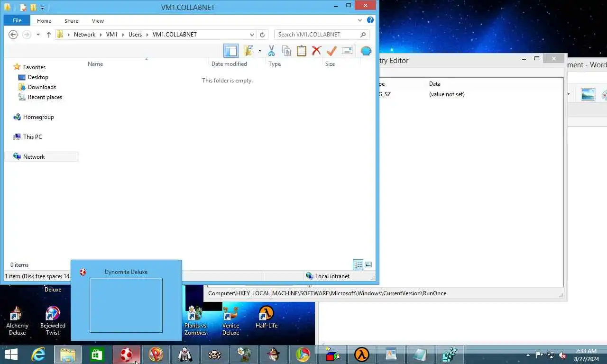This screenshot has width=607, height=364.
Task: Open dropdown arrow beside folder options icon
Action: 260,51
